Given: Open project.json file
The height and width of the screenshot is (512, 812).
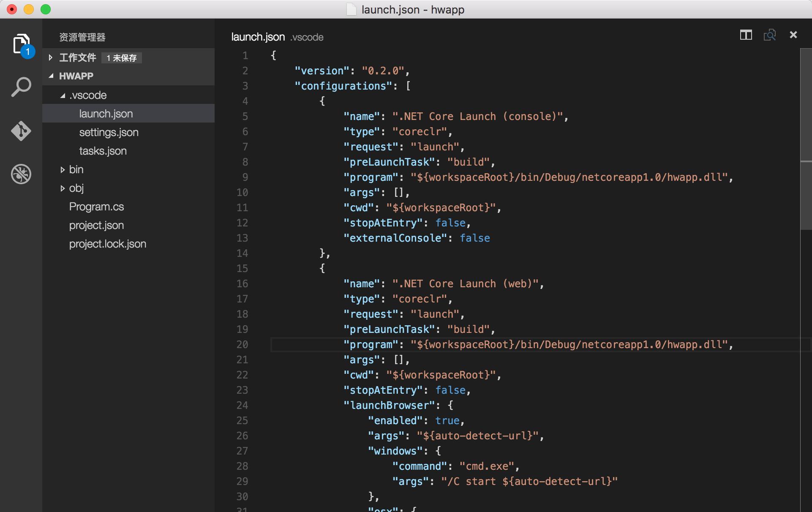Looking at the screenshot, I should [x=128, y=225].
